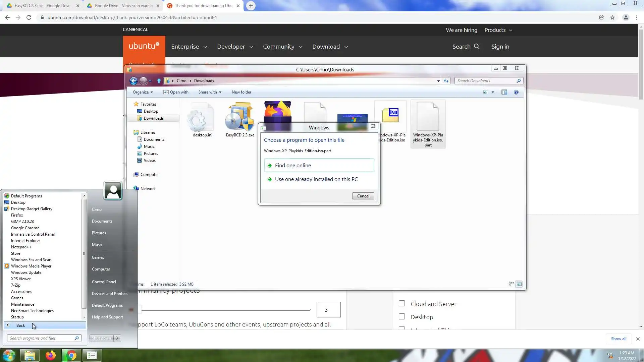Open Firefox from the taskbar
Image resolution: width=644 pixels, height=362 pixels.
[51, 355]
